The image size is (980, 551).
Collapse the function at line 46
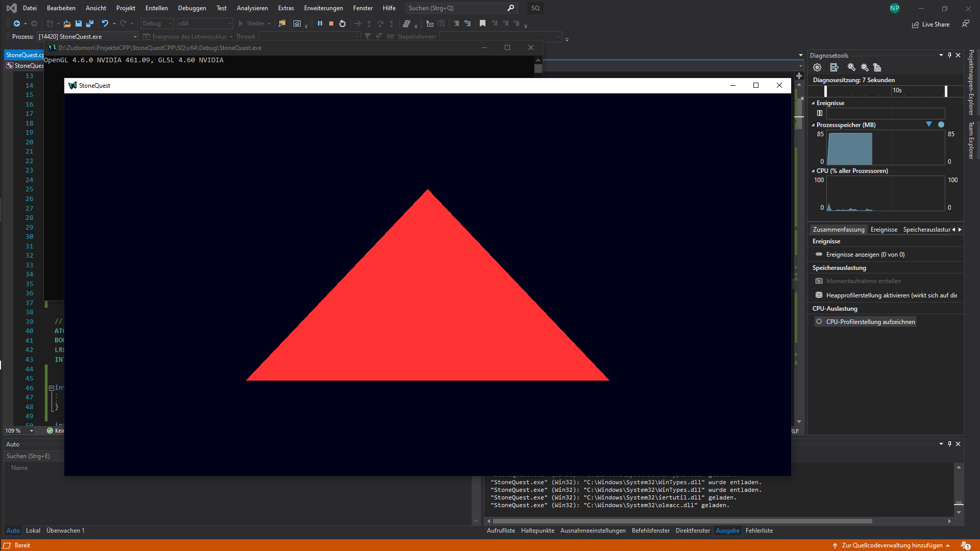51,388
